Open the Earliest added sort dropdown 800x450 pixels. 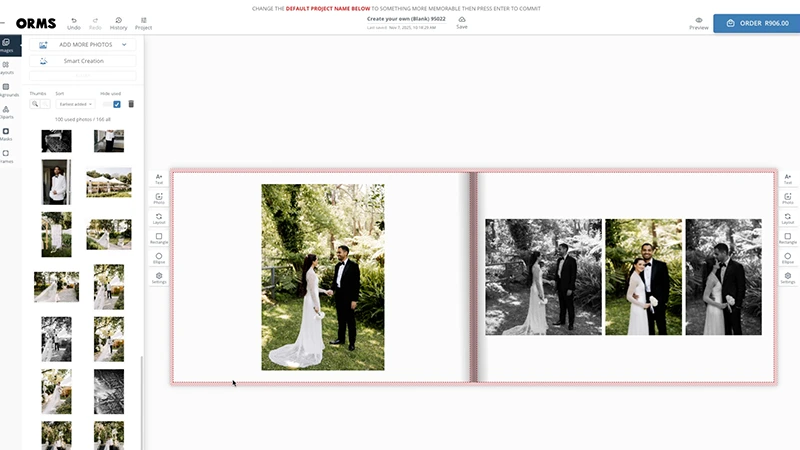click(75, 104)
